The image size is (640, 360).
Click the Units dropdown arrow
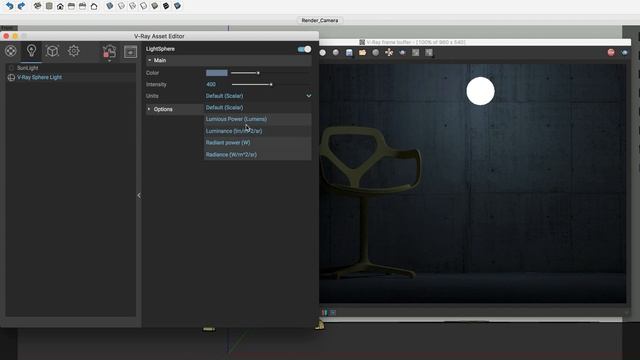[309, 96]
